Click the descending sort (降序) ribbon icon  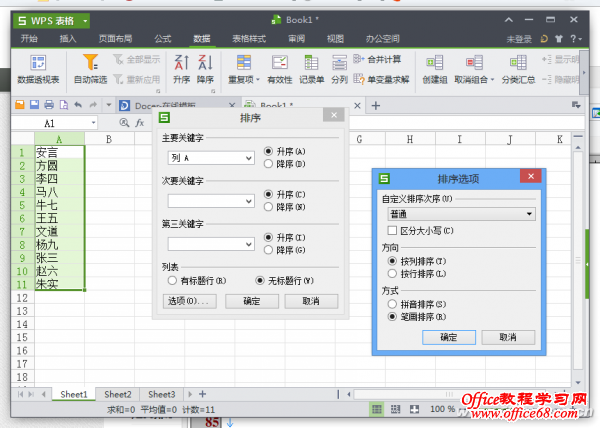coord(205,69)
